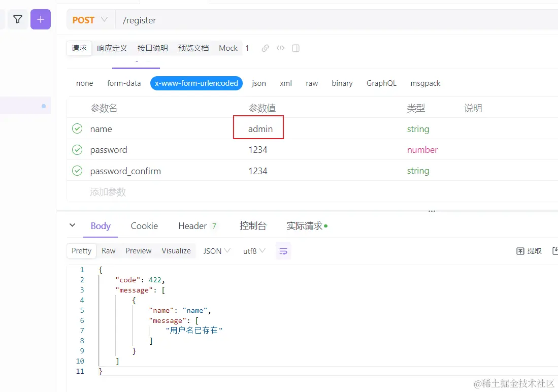
Task: Open the response Header tab
Action: [x=197, y=226]
